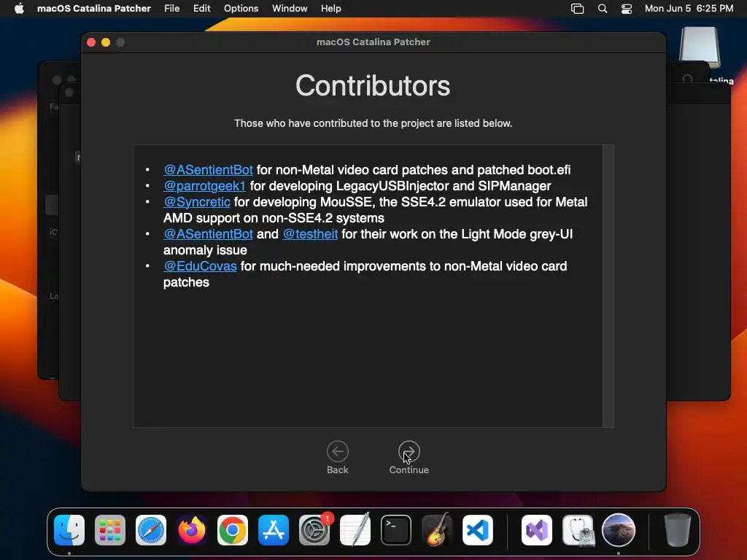
Task: Open the Edit menu
Action: click(201, 9)
